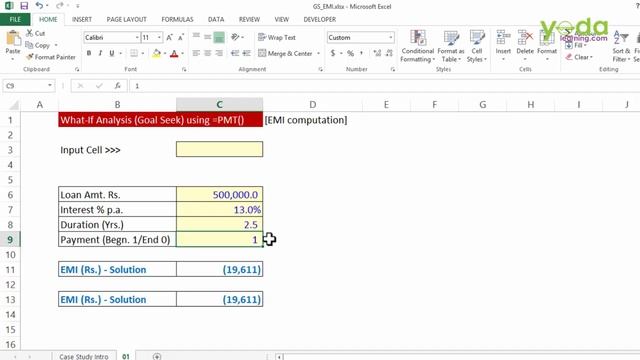Image resolution: width=640 pixels, height=360 pixels.
Task: Increase decimal places
Action: 377,53
